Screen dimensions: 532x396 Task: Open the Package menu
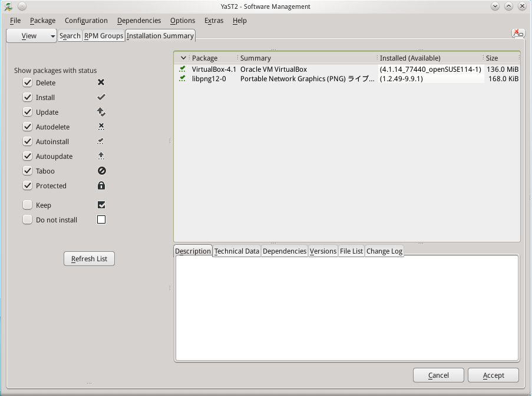point(43,21)
